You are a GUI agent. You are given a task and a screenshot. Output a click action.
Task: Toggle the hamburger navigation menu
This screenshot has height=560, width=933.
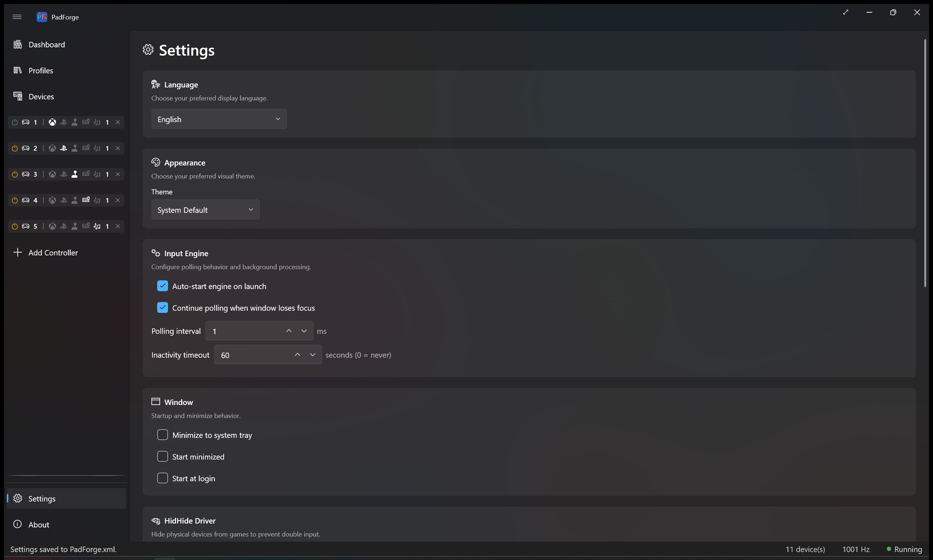coord(17,17)
